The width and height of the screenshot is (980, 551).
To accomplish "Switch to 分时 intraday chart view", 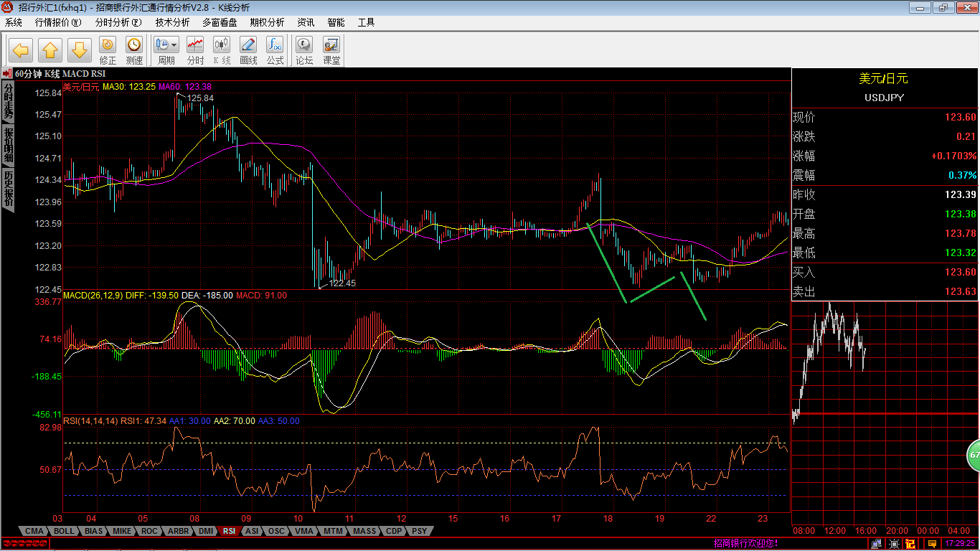I will tap(195, 51).
